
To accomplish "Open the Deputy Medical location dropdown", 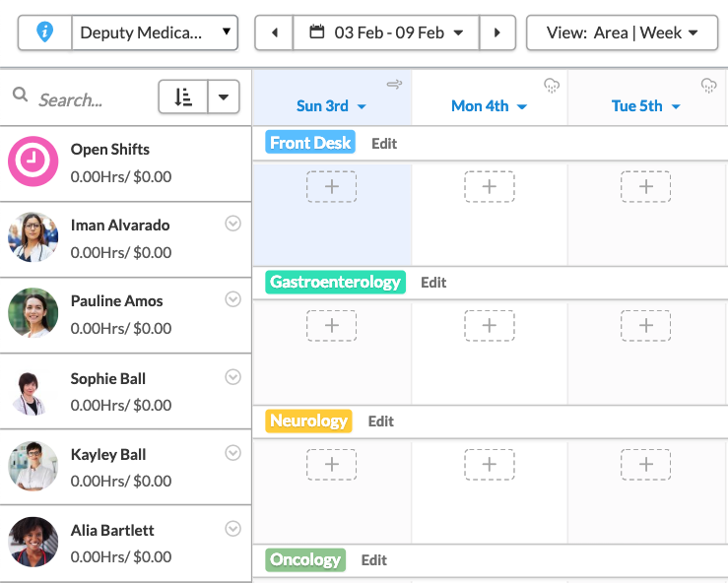I will pos(155,32).
